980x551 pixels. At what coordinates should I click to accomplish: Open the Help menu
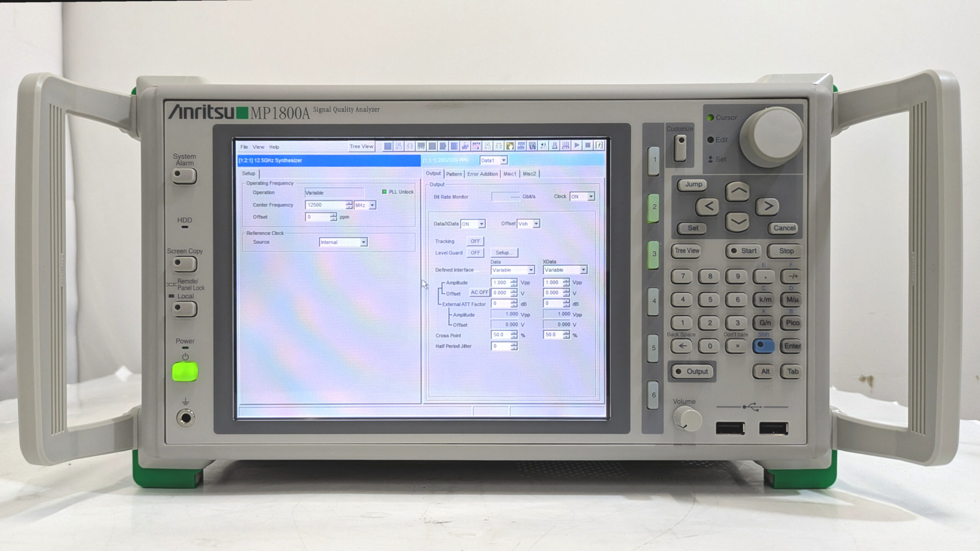(274, 147)
